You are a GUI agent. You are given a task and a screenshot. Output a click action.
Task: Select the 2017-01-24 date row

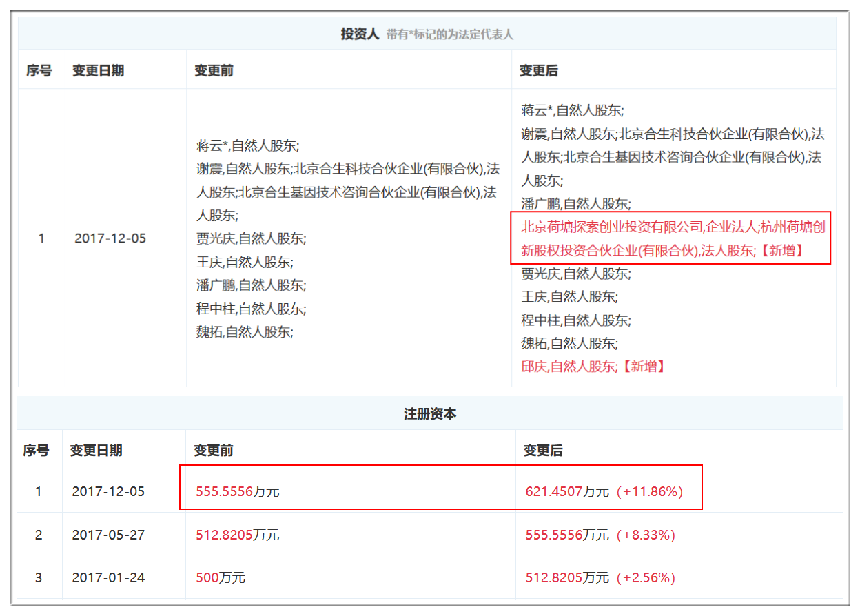point(108,577)
